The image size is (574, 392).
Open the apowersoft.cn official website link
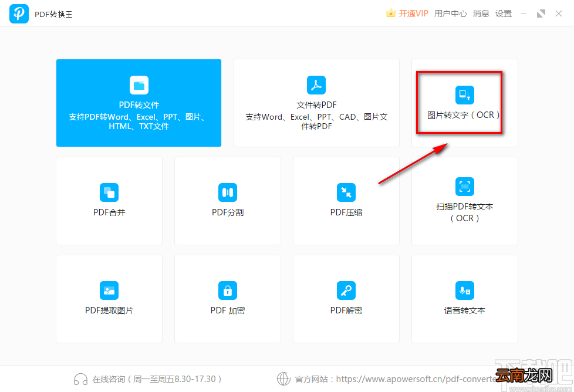click(417, 379)
